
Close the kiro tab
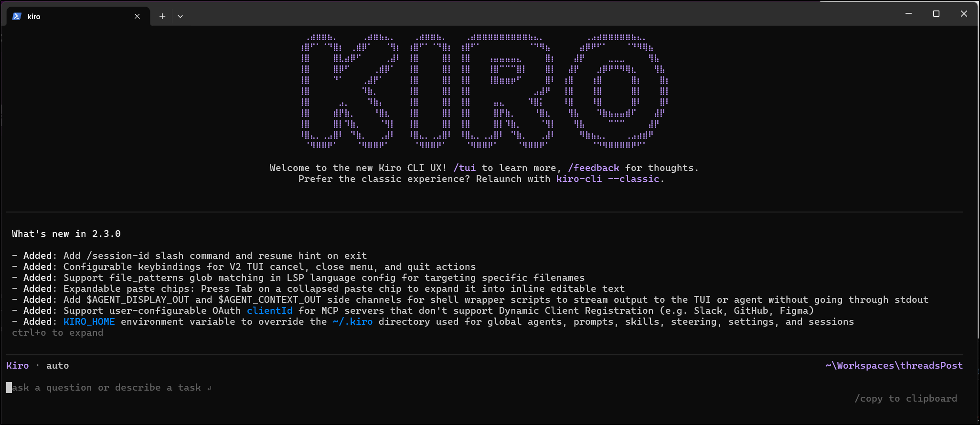tap(137, 16)
